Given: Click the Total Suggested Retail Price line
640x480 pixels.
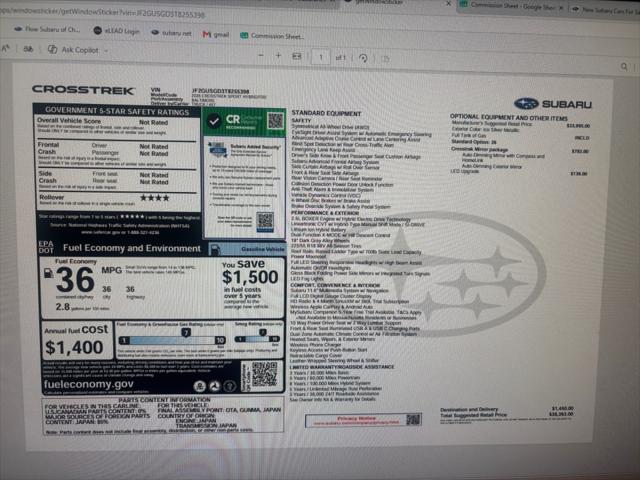Looking at the screenshot, I should coord(507,415).
